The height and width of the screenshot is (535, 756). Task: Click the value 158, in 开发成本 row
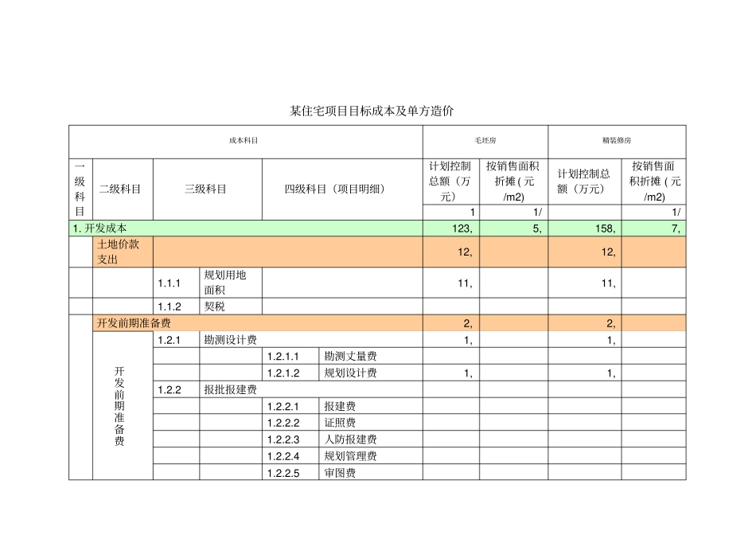(x=605, y=228)
